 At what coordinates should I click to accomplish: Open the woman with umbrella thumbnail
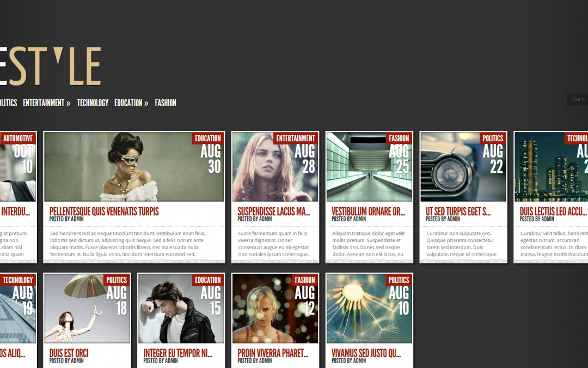[87, 308]
